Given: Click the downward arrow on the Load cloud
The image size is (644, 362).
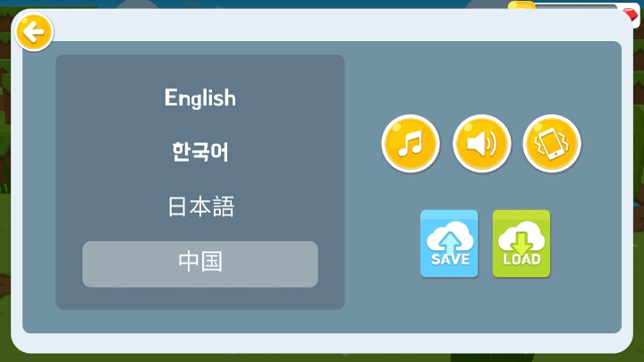Looking at the screenshot, I should coord(521,244).
